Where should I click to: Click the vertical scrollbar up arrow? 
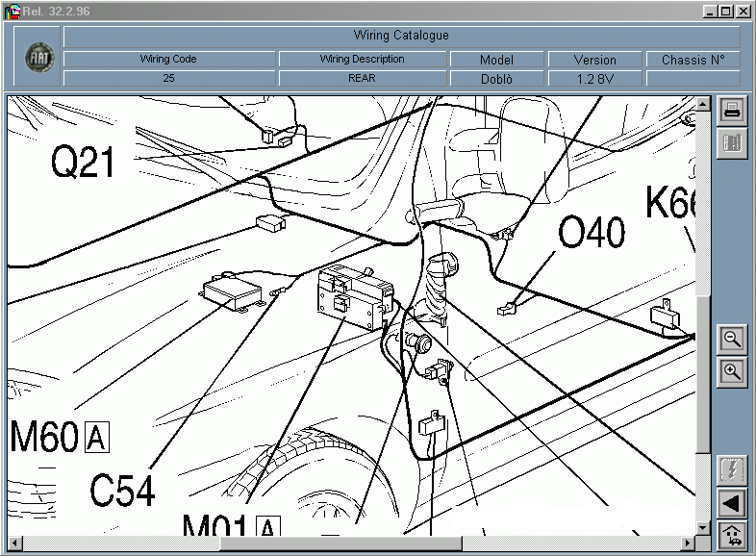[x=703, y=103]
